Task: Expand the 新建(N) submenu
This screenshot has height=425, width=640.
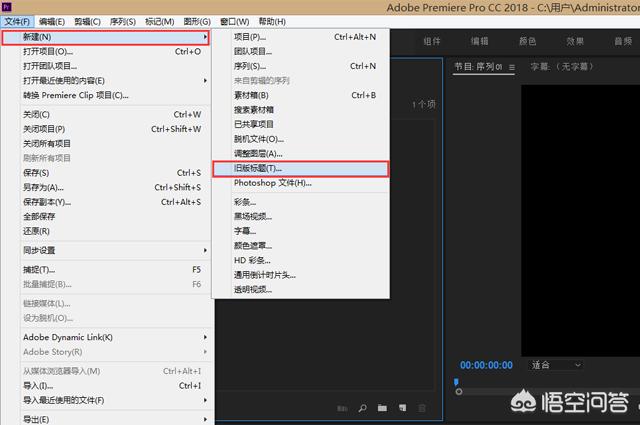Action: [x=106, y=37]
